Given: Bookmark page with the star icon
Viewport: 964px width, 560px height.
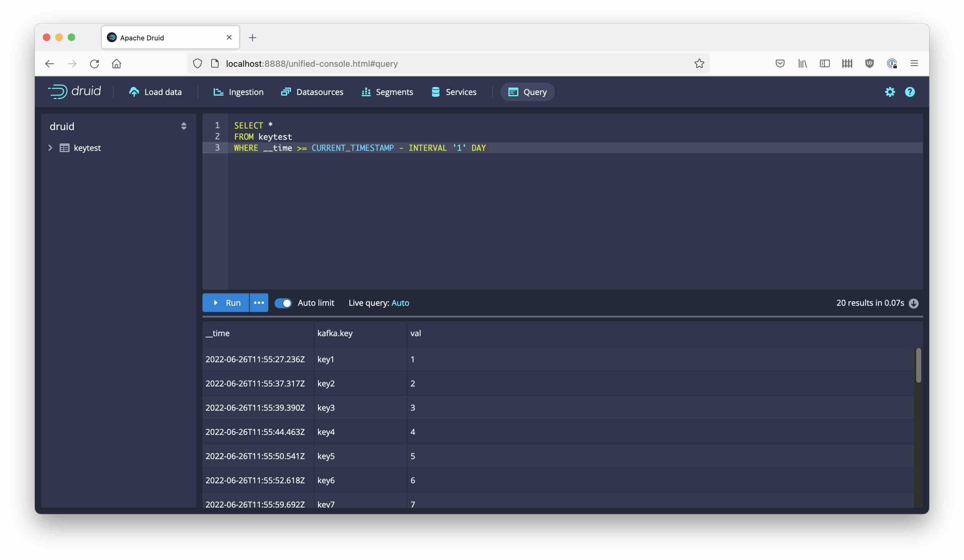Looking at the screenshot, I should [699, 63].
